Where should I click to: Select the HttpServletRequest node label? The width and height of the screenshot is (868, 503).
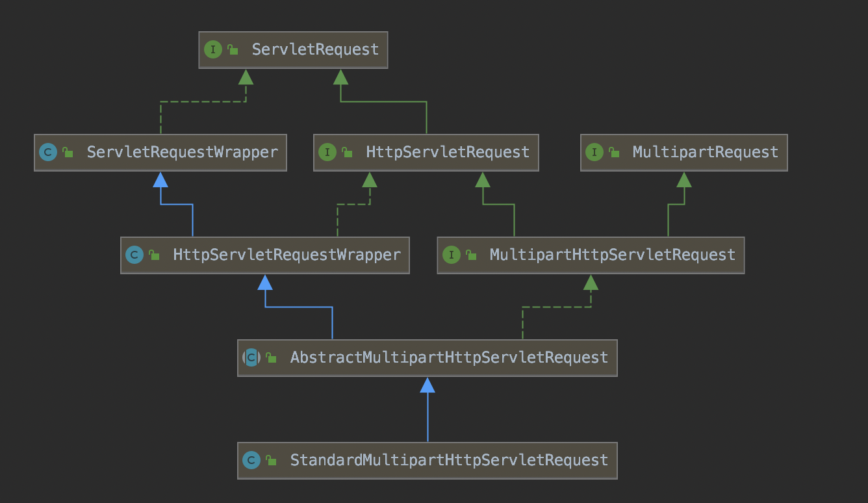[x=448, y=152]
